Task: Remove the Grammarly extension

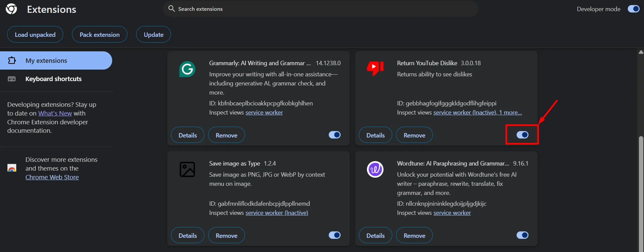Action: point(226,135)
